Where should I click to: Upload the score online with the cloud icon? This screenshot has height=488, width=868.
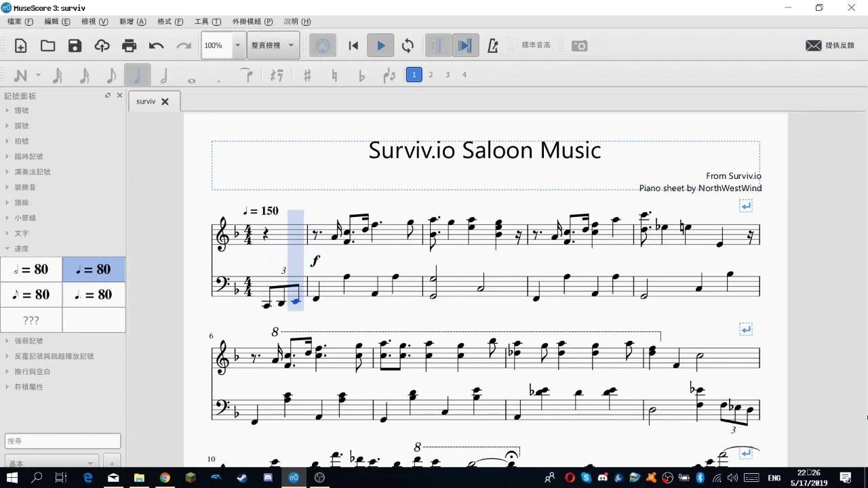pyautogui.click(x=102, y=46)
